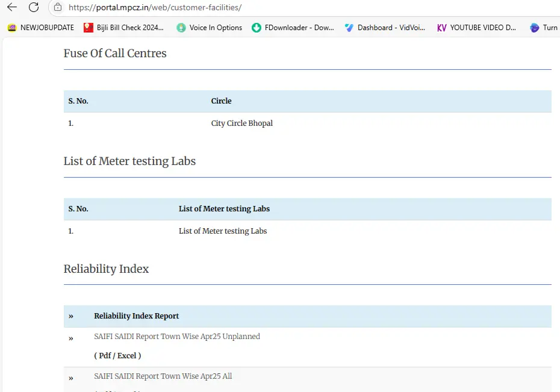Open the FDownloader bookmark
The height and width of the screenshot is (392, 560).
click(293, 28)
